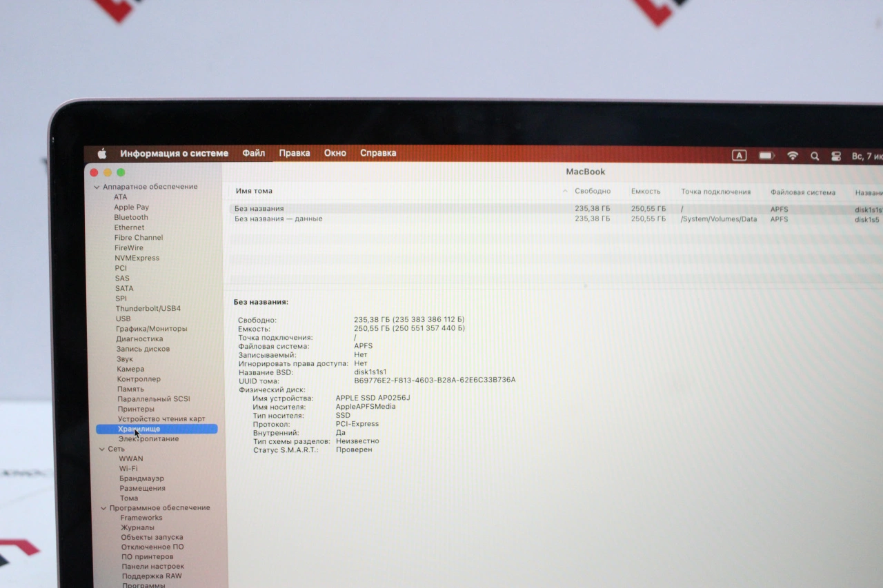Screen dimensions: 883x588
Task: Sort by the Файловая система column
Action: [803, 192]
